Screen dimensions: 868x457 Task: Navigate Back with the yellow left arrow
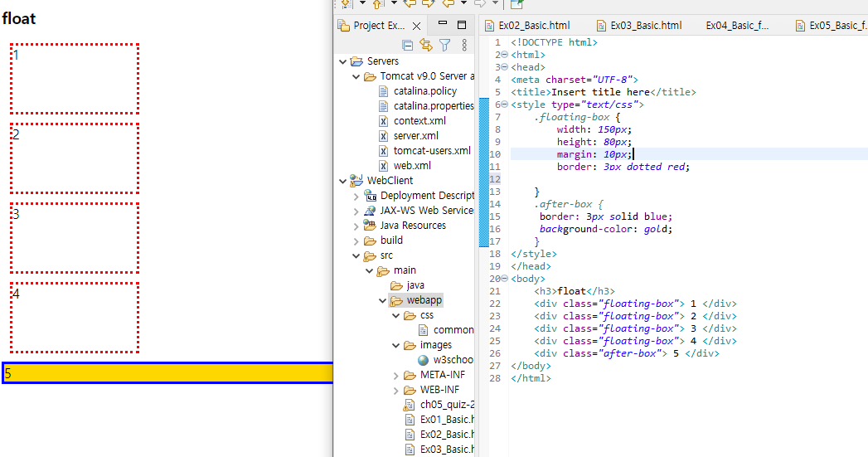click(449, 3)
